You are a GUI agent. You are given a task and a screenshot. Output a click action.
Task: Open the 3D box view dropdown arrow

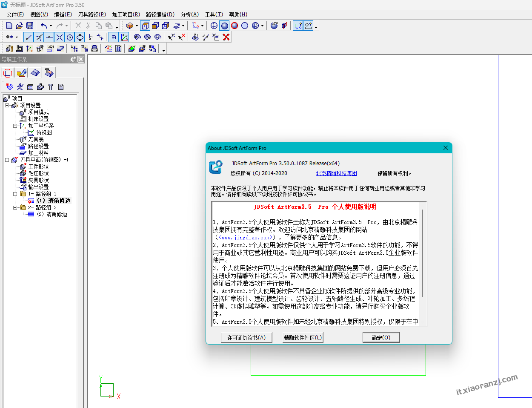[137, 26]
